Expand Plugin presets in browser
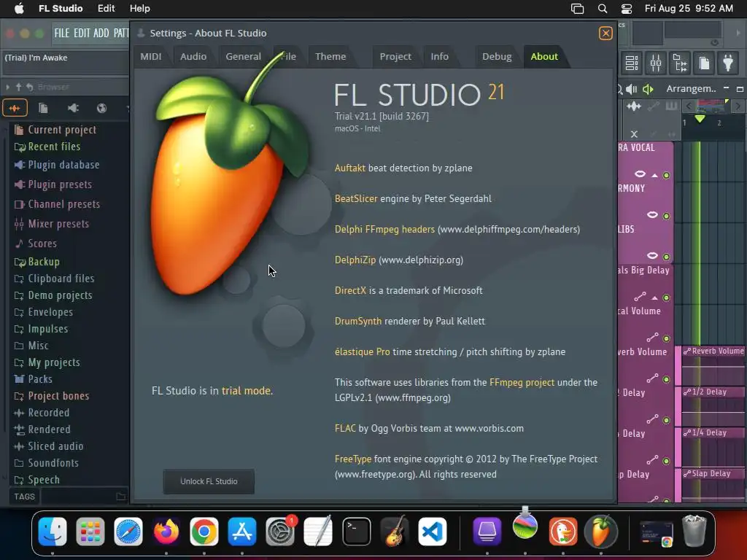The height and width of the screenshot is (560, 747). (60, 184)
